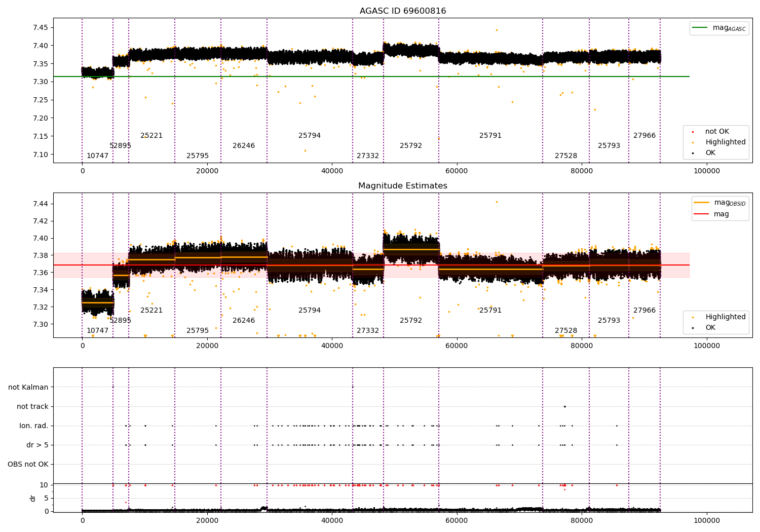Viewport: 760px width, 532px height.
Task: Click the 'dr > 5' axis label
Action: coord(37,445)
